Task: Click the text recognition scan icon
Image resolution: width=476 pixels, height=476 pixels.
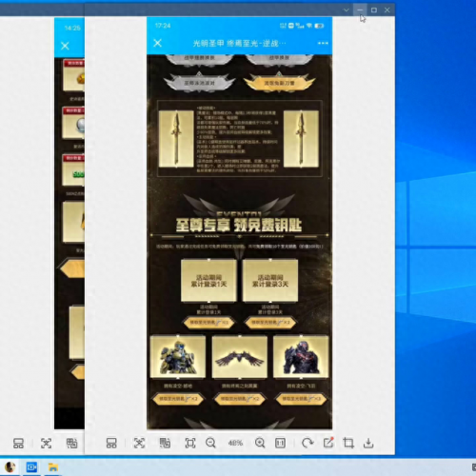Action: [139, 443]
